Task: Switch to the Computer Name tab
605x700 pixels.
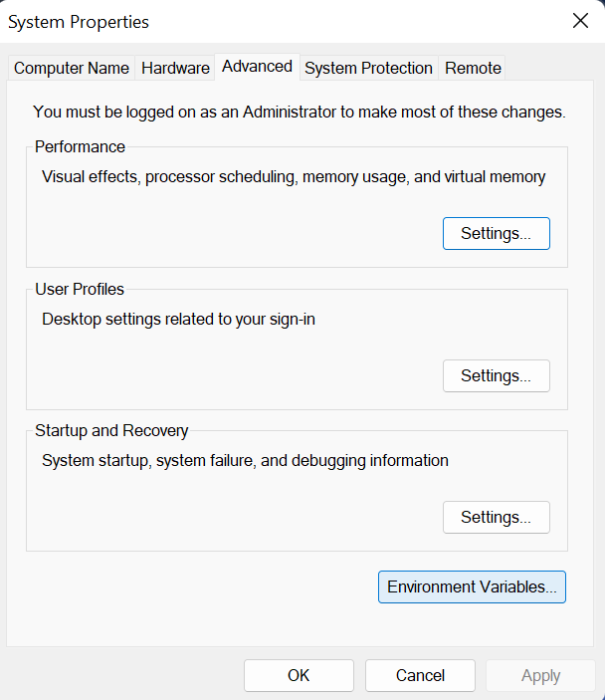Action: pos(72,68)
